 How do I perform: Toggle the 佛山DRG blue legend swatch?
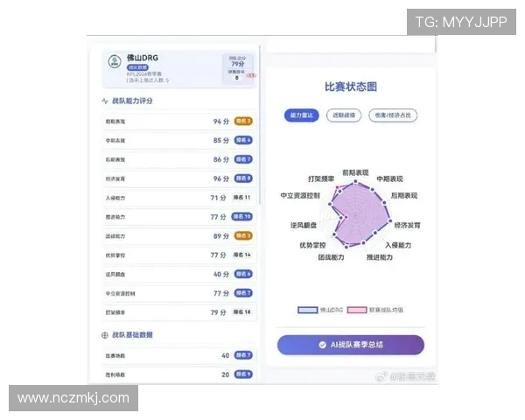(308, 310)
